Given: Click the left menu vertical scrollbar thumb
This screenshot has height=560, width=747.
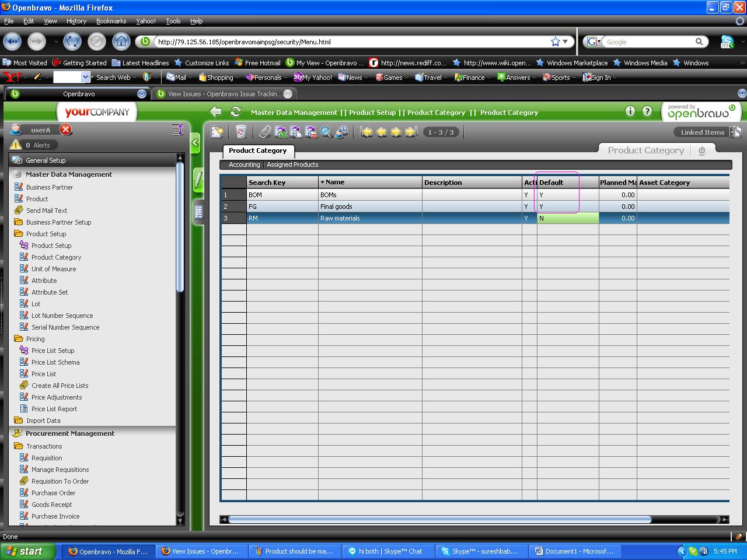Looking at the screenshot, I should (x=180, y=228).
